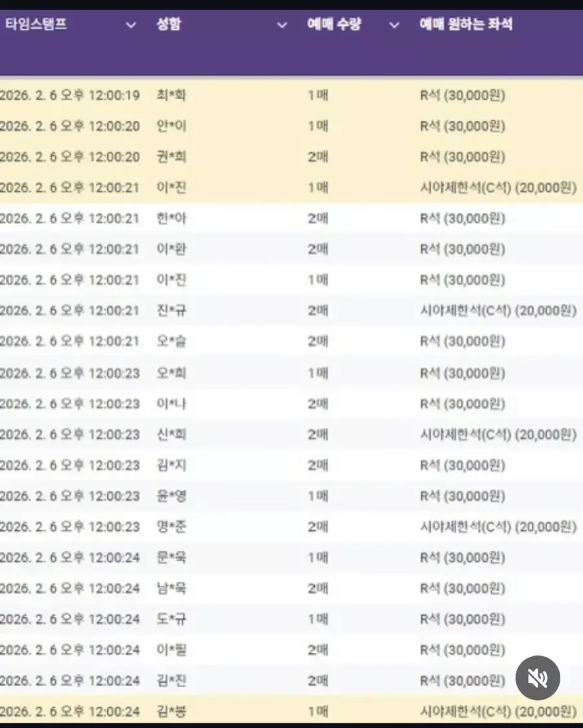
Task: Open the 타임스탬프 column filter dropdown arrow
Action: coord(131,25)
